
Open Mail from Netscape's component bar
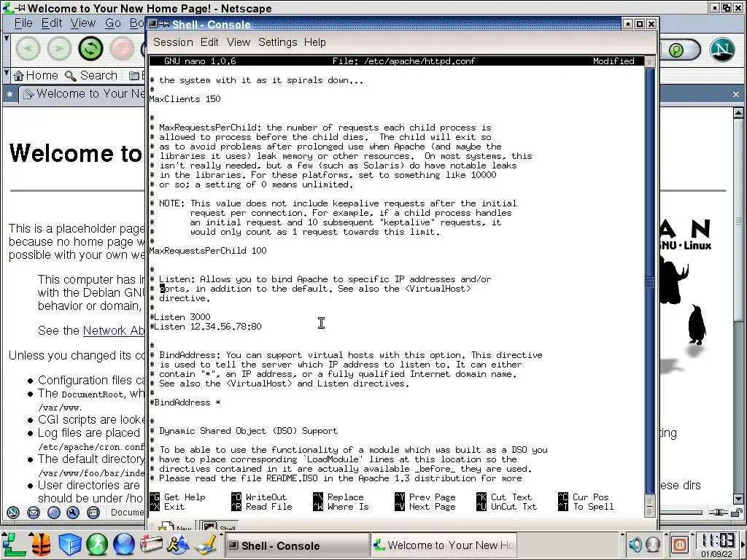[x=34, y=513]
